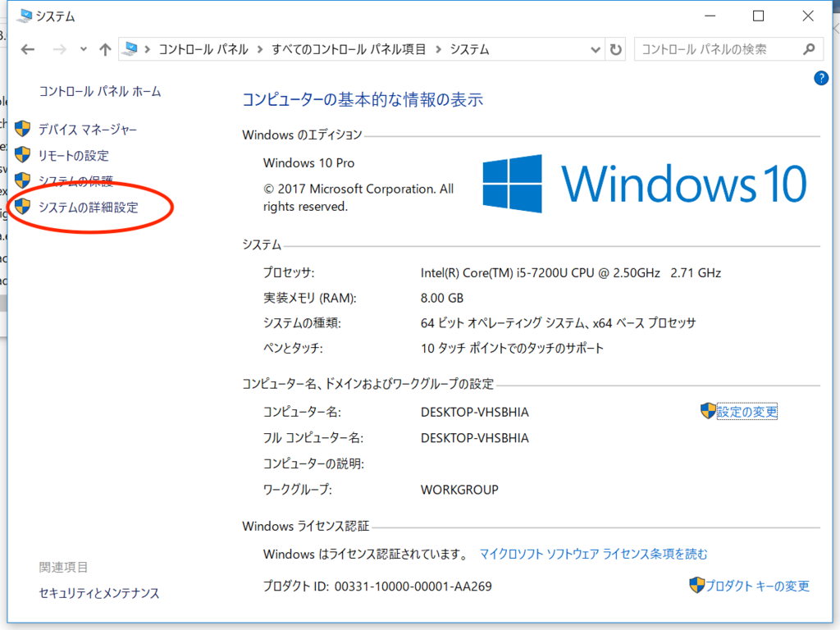Click the システム window title icon
Image resolution: width=840 pixels, height=630 pixels.
click(x=24, y=16)
